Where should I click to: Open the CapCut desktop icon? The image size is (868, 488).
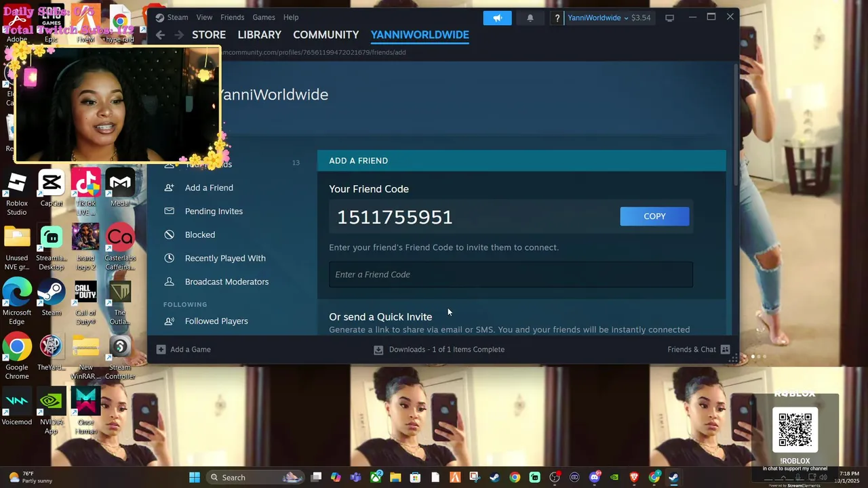pyautogui.click(x=52, y=189)
